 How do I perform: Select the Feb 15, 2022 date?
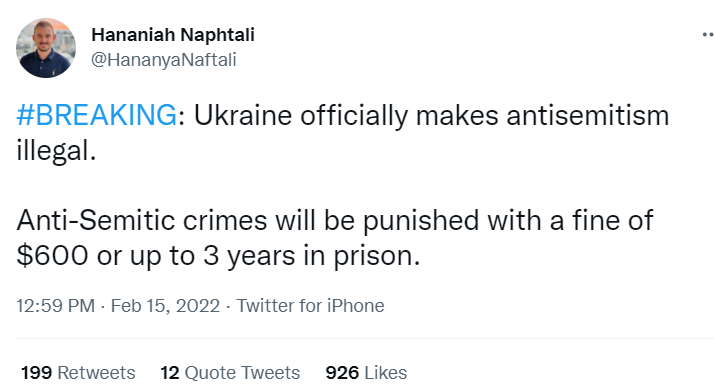(x=165, y=306)
